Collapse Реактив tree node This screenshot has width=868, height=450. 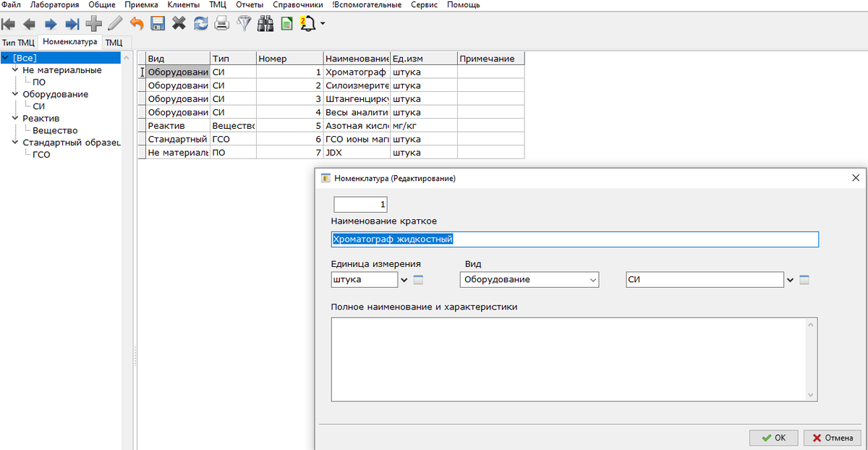tap(16, 118)
